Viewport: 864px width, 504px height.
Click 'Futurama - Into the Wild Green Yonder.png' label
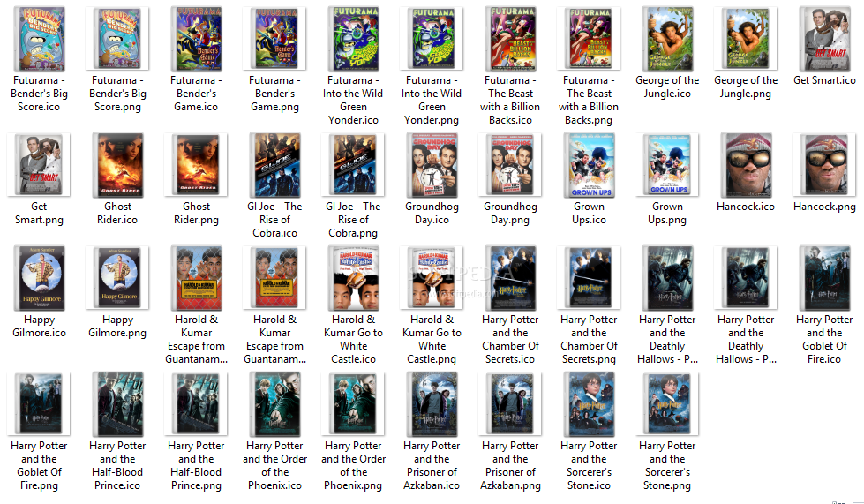tap(432, 101)
